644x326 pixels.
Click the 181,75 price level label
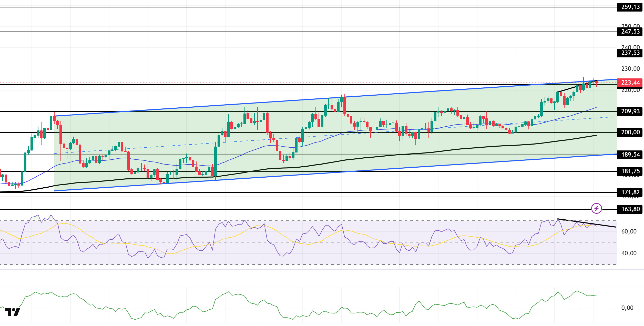[x=630, y=171]
